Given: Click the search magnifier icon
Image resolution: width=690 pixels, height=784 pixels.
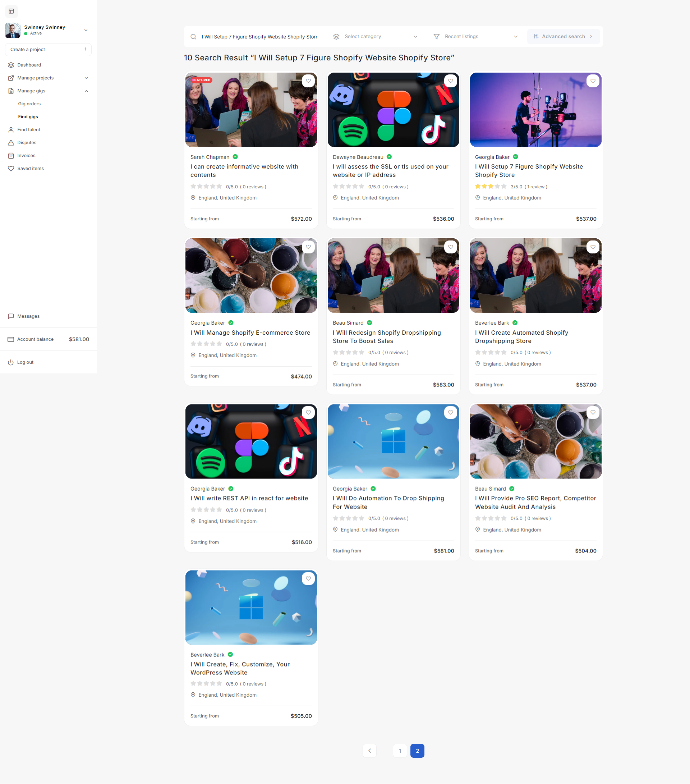Looking at the screenshot, I should [x=193, y=37].
